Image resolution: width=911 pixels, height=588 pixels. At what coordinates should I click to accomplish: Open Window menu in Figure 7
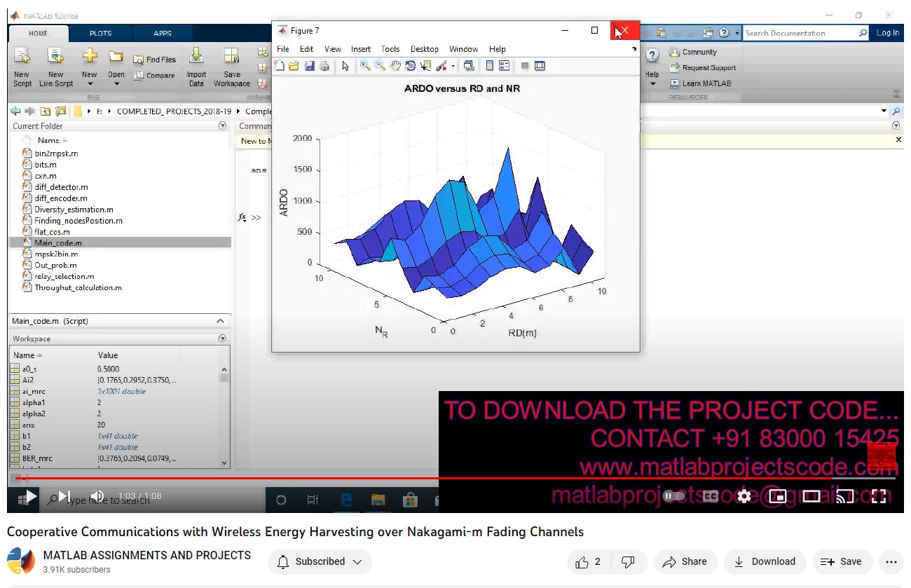463,49
